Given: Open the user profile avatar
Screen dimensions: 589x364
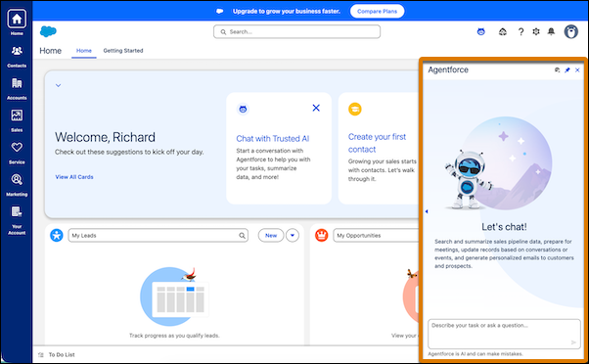Looking at the screenshot, I should click(x=571, y=32).
